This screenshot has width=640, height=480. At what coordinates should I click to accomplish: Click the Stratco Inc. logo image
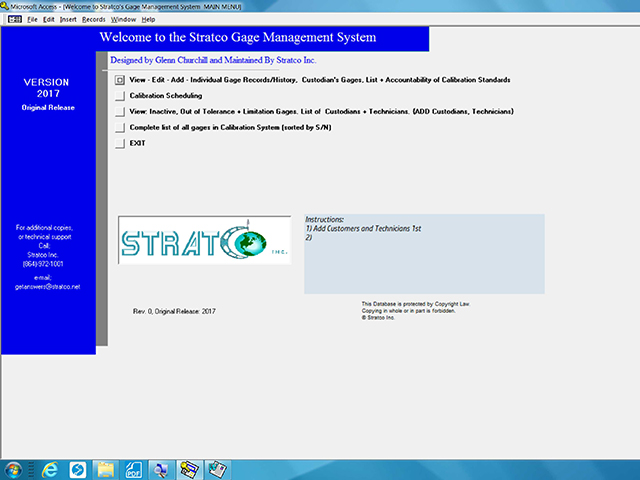pos(204,240)
